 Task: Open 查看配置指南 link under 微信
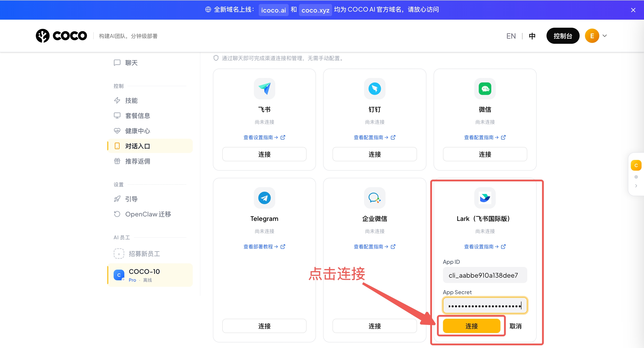[485, 137]
